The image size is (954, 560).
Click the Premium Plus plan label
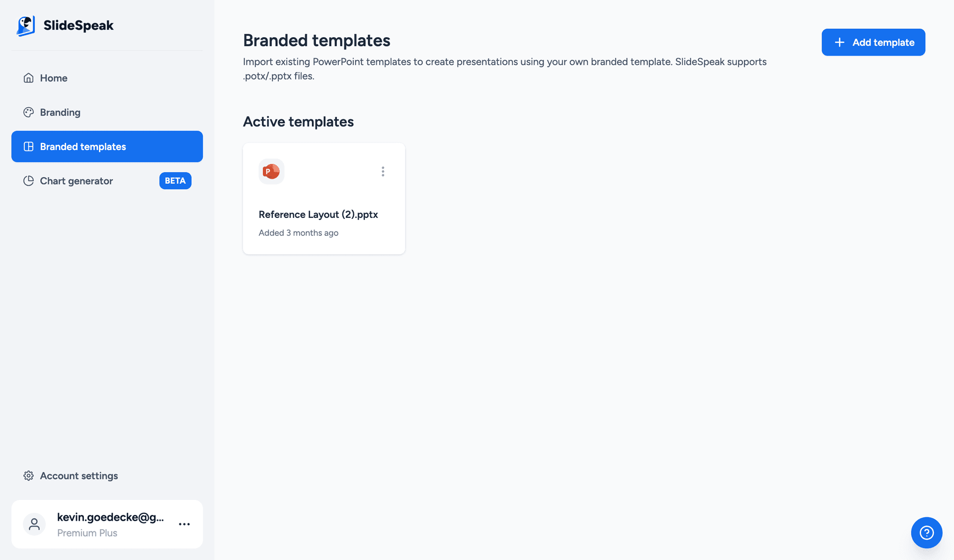87,533
